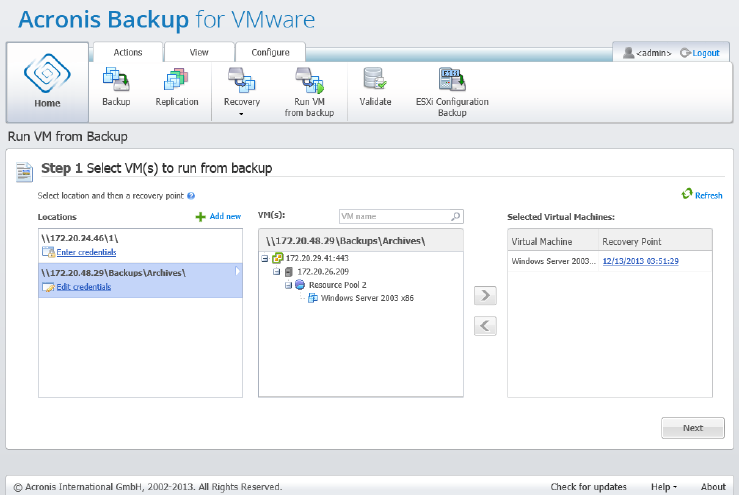The image size is (739, 495).
Task: Open the Help menu
Action: (664, 487)
